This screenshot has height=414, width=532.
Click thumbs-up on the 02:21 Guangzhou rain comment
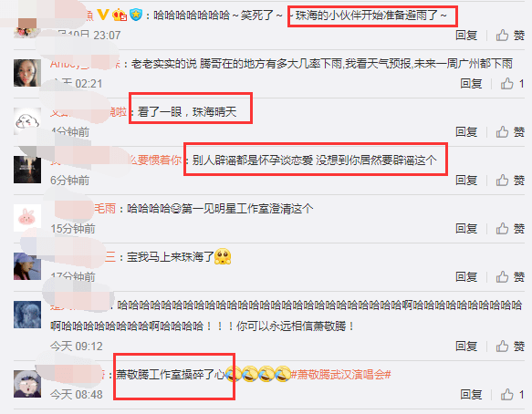(512, 83)
